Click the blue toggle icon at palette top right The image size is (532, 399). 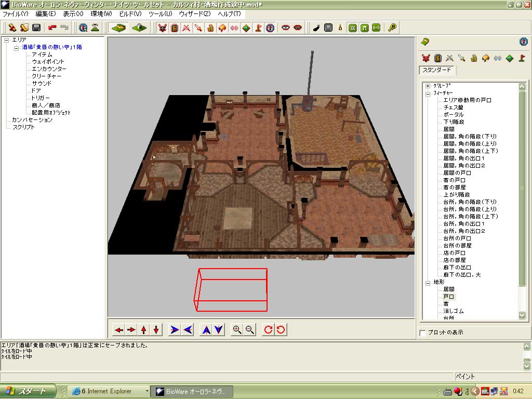[524, 42]
